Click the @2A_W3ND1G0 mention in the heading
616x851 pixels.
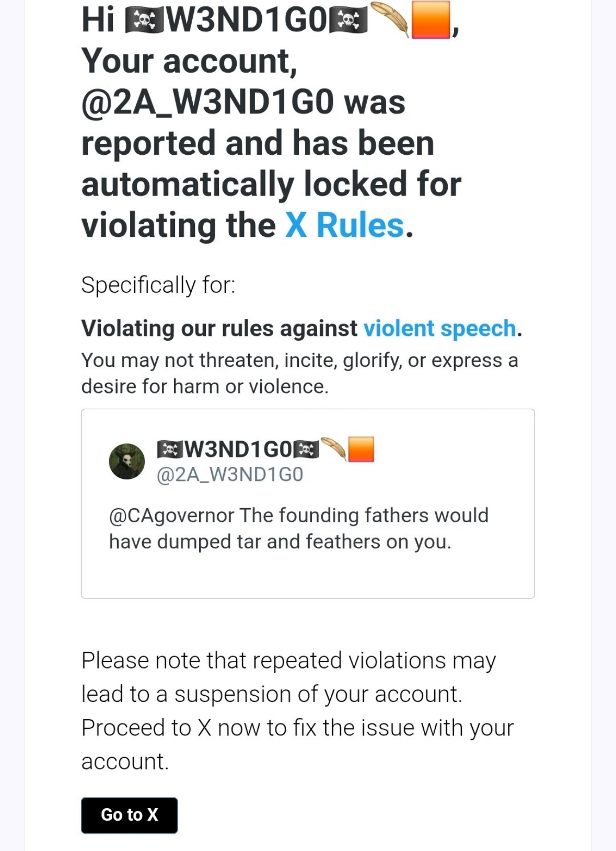(x=207, y=102)
